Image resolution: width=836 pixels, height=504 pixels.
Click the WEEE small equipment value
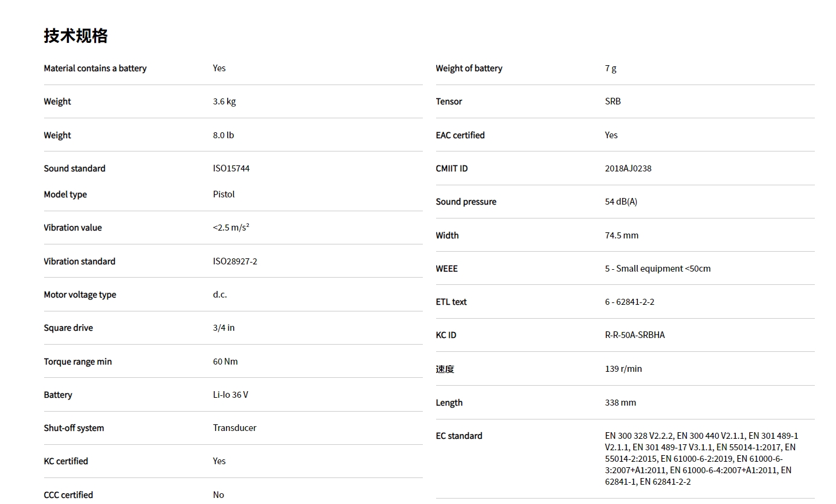(657, 269)
